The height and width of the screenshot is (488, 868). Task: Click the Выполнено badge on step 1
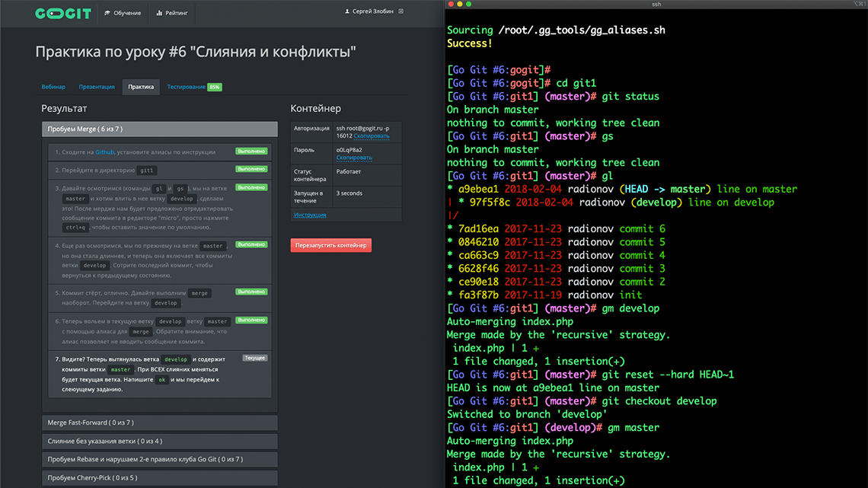(251, 152)
